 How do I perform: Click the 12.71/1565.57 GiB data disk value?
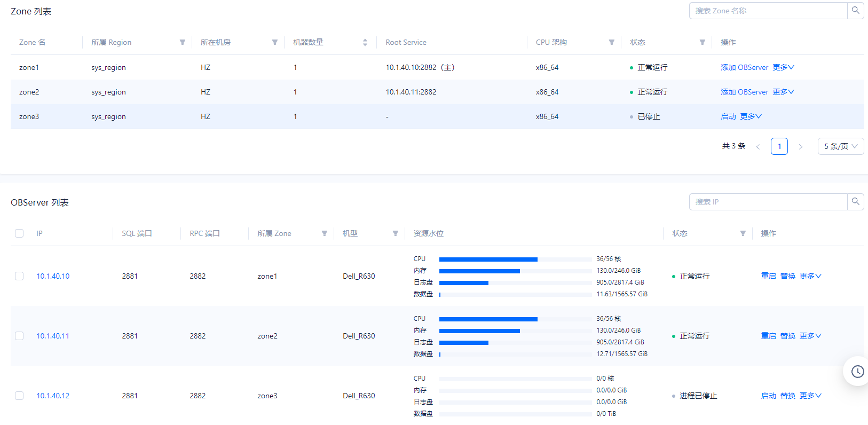click(622, 354)
